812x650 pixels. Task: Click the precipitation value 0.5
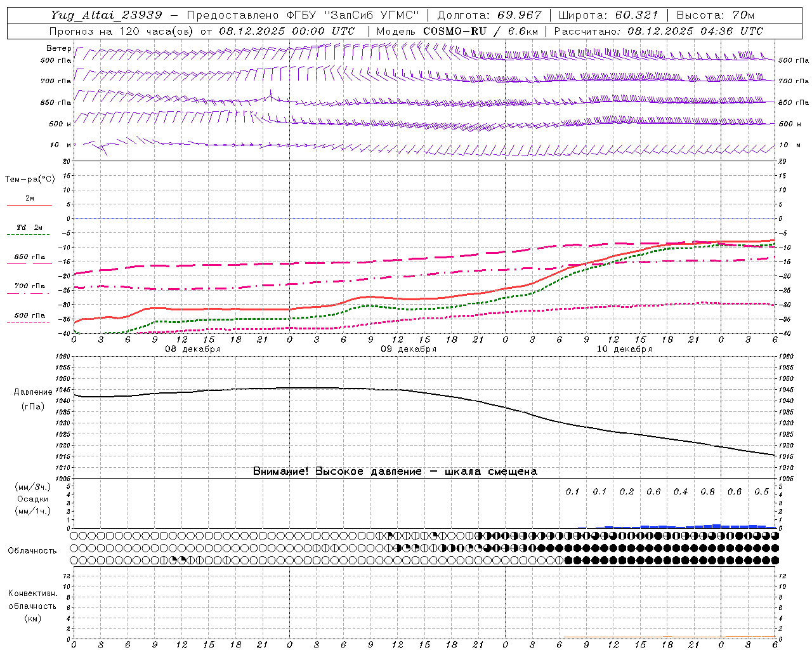click(x=762, y=492)
